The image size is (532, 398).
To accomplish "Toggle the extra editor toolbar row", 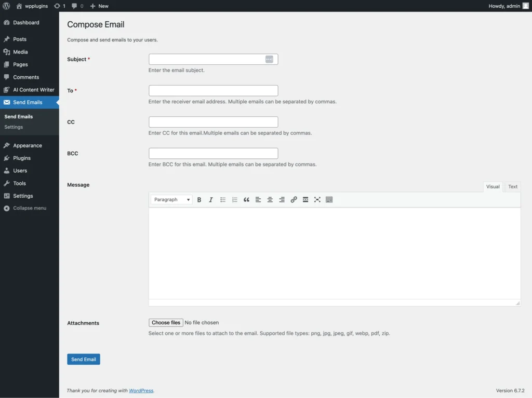I will [329, 200].
